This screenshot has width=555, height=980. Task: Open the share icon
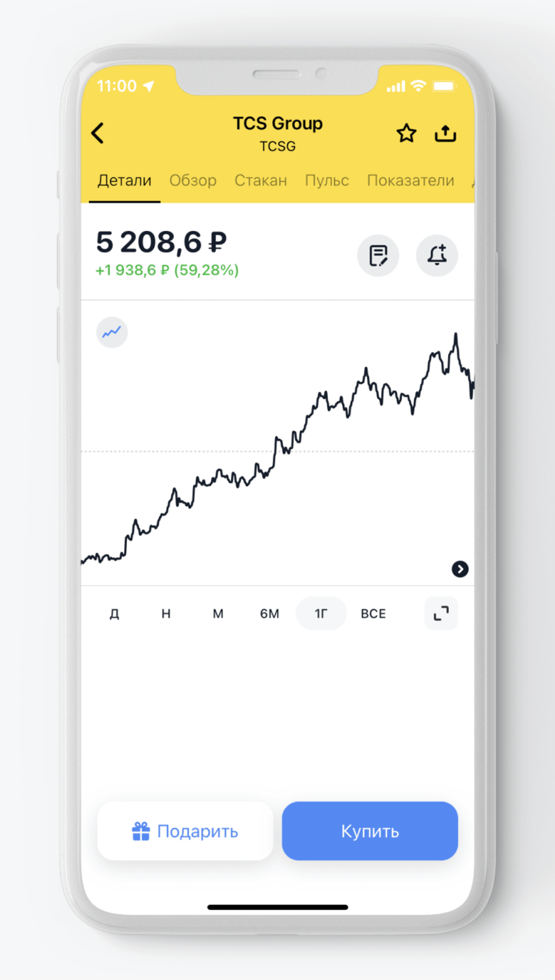click(445, 133)
